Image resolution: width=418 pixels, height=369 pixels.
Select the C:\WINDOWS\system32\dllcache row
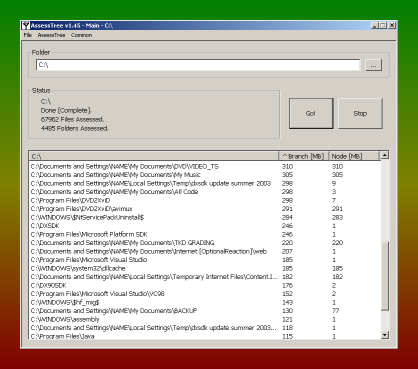[x=205, y=268]
